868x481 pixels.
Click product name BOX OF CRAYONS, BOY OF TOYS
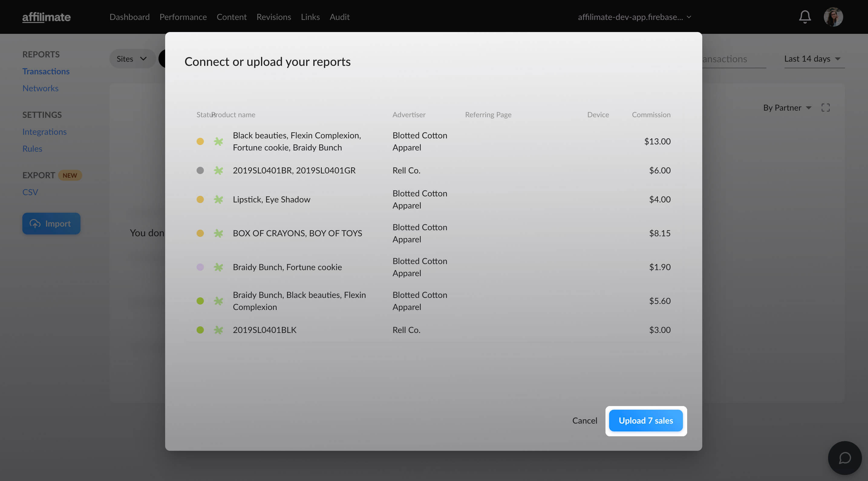pyautogui.click(x=298, y=233)
